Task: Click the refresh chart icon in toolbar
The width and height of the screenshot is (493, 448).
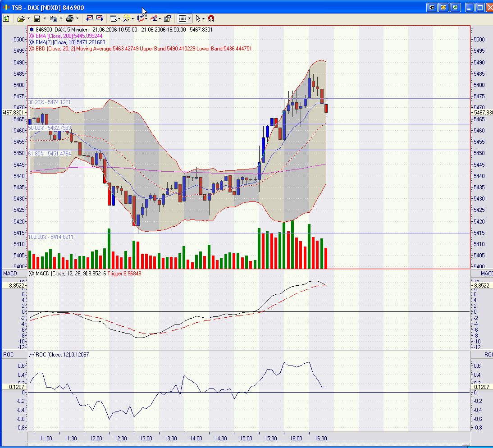Action: [x=6, y=18]
